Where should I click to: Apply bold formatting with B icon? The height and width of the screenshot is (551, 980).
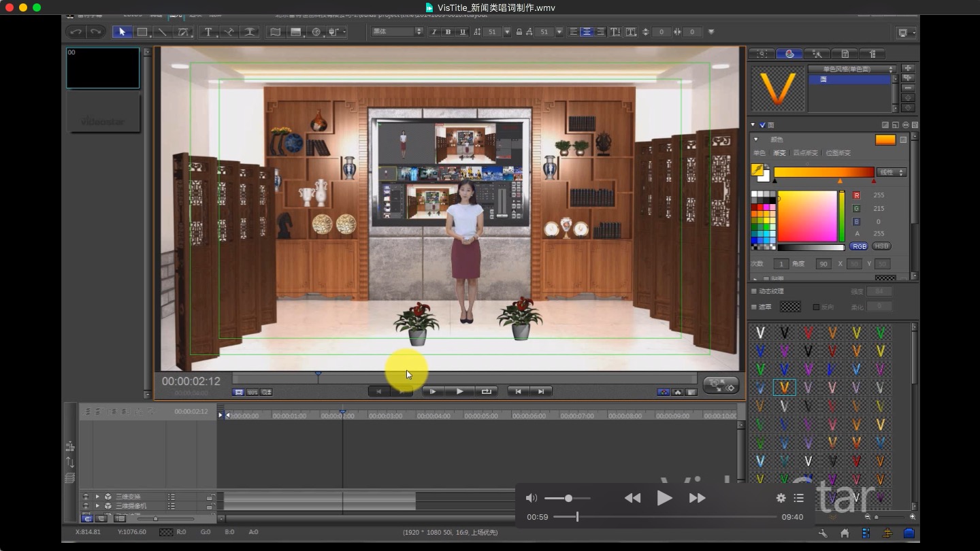[448, 32]
